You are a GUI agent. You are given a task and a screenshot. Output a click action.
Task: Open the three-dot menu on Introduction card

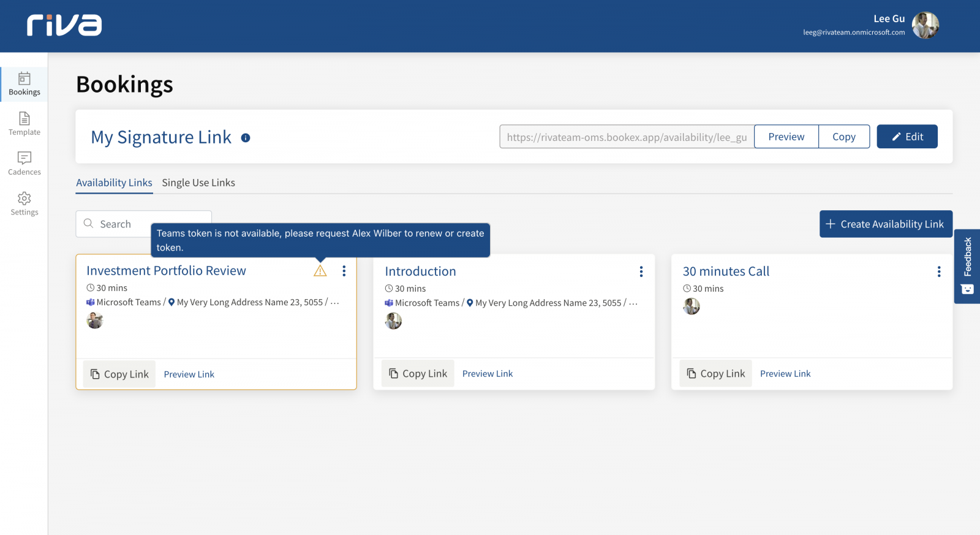tap(641, 271)
